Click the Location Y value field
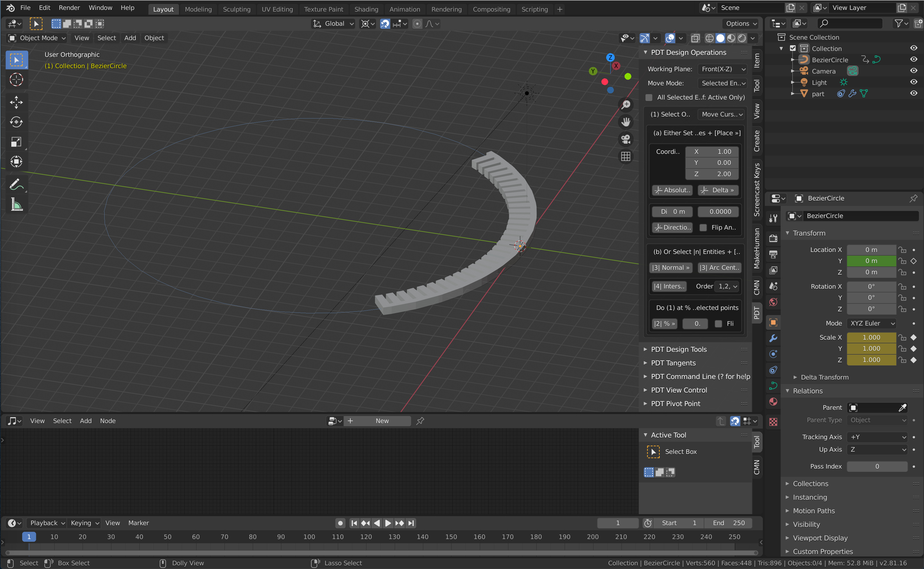Screen dimensions: 924x569 [871, 261]
